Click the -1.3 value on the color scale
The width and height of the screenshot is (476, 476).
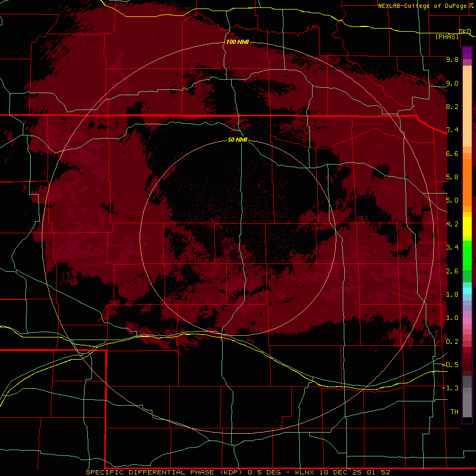(450, 388)
